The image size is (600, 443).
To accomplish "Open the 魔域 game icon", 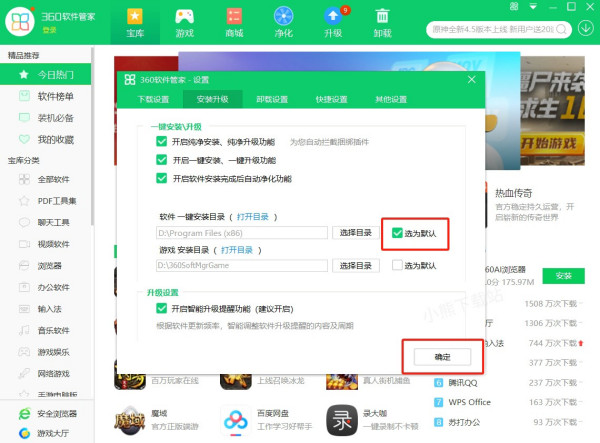I will pyautogui.click(x=130, y=421).
